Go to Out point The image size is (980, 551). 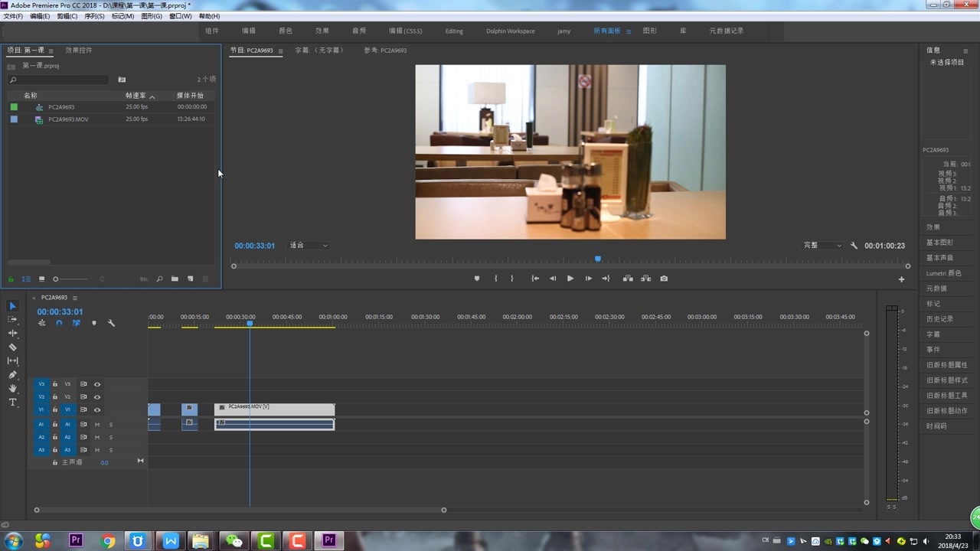(606, 279)
